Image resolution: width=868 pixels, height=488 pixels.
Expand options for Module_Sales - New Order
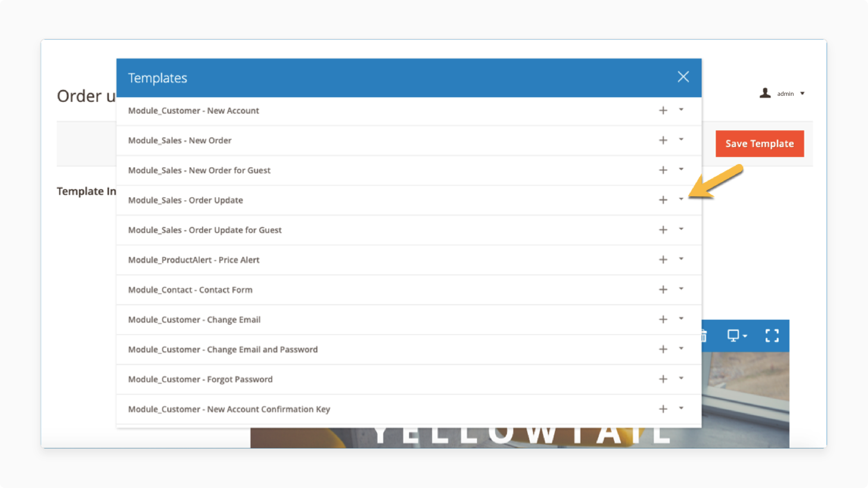coord(681,139)
